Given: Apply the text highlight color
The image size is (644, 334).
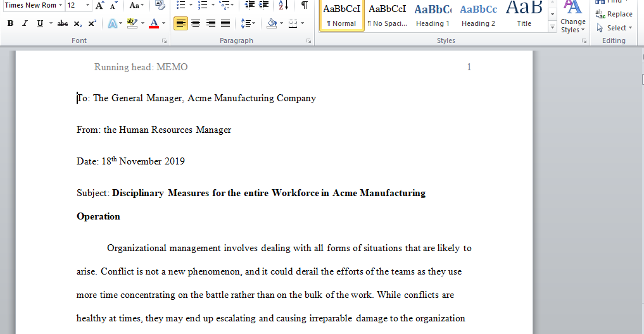Looking at the screenshot, I should 132,24.
